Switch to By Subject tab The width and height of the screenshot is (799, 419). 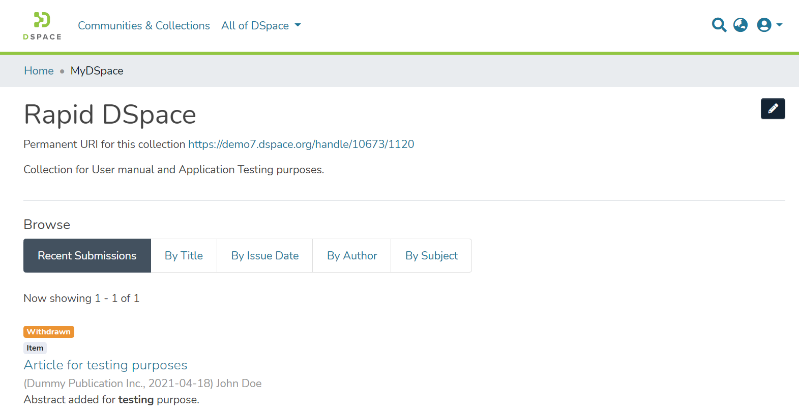click(x=431, y=255)
